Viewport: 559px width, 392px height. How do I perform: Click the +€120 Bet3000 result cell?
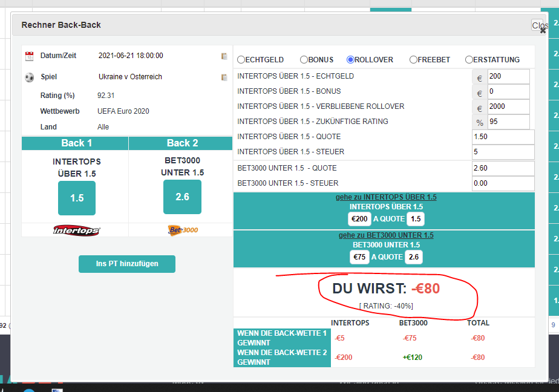(413, 358)
